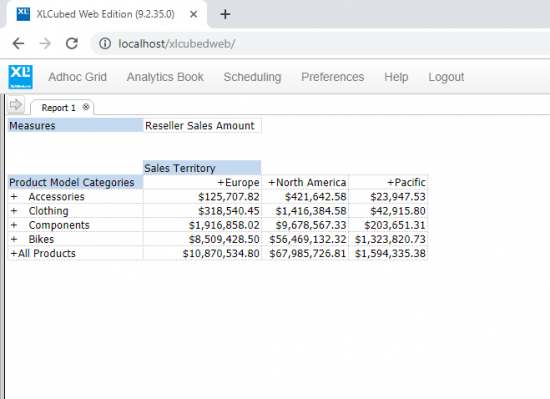Expand the Components row
The height and width of the screenshot is (399, 550).
pos(14,225)
